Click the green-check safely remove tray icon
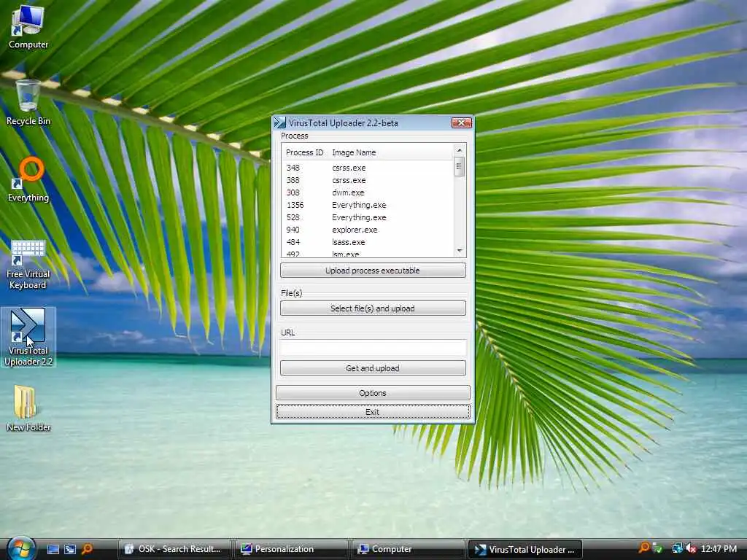747x560 pixels. click(658, 548)
